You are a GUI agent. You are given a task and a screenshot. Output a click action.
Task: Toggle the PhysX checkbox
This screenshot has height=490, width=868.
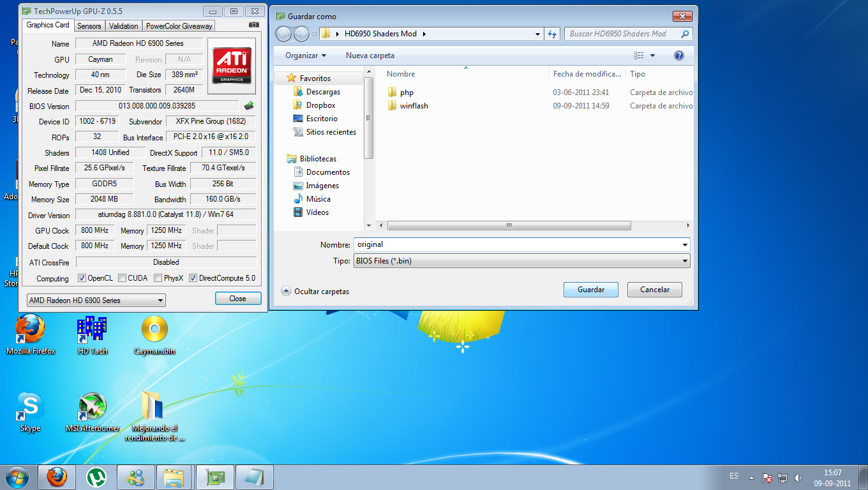coord(158,278)
